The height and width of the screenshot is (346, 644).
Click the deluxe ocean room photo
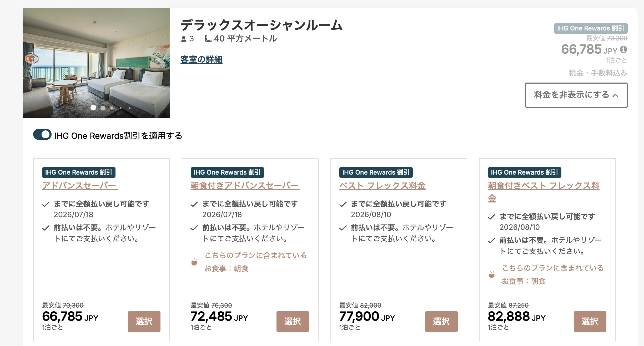tap(96, 63)
